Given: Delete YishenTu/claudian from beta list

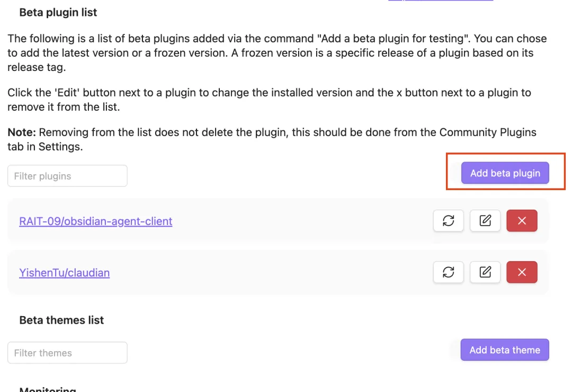Looking at the screenshot, I should pyautogui.click(x=522, y=272).
